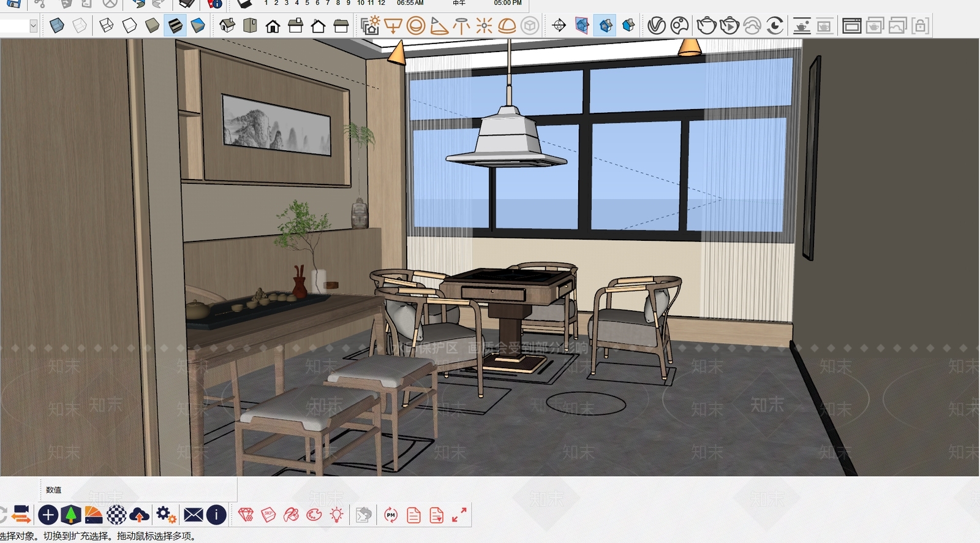Open plugin gears settings
980x543 pixels.
click(165, 515)
